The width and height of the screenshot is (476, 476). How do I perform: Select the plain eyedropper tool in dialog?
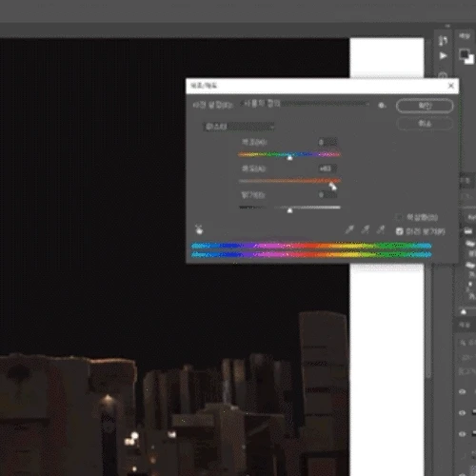tap(349, 229)
